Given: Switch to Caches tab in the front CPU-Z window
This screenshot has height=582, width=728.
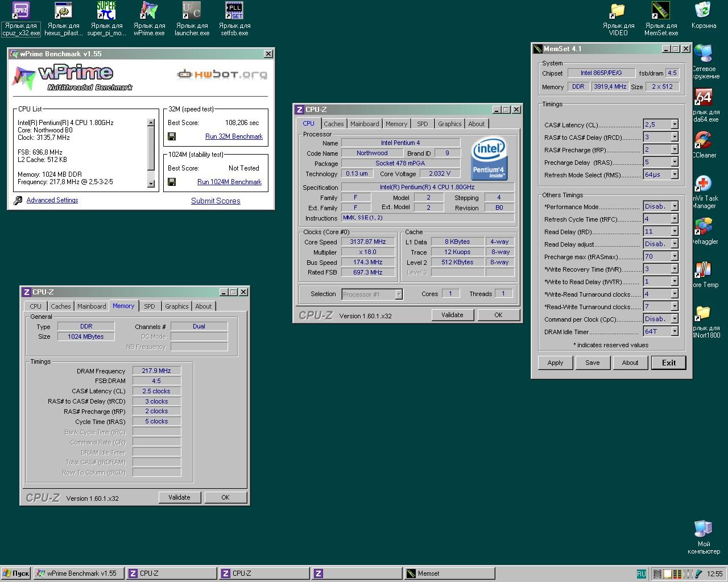Looking at the screenshot, I should 334,124.
